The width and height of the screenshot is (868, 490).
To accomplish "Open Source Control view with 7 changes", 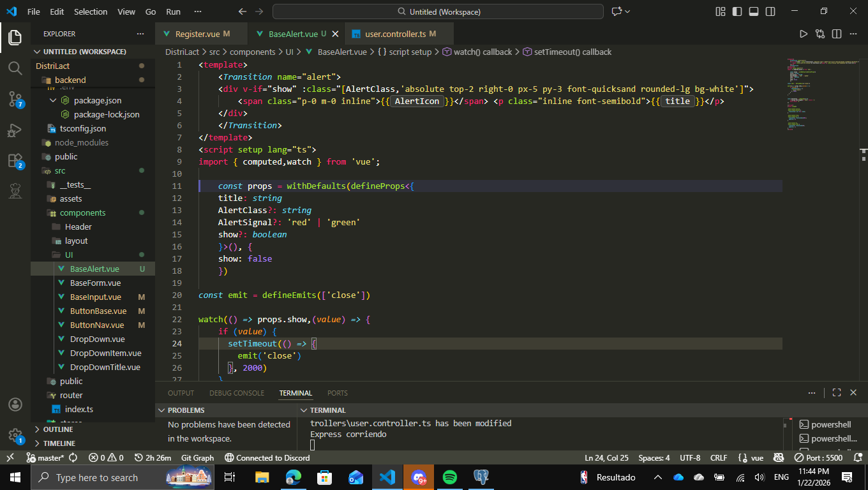I will pos(15,99).
